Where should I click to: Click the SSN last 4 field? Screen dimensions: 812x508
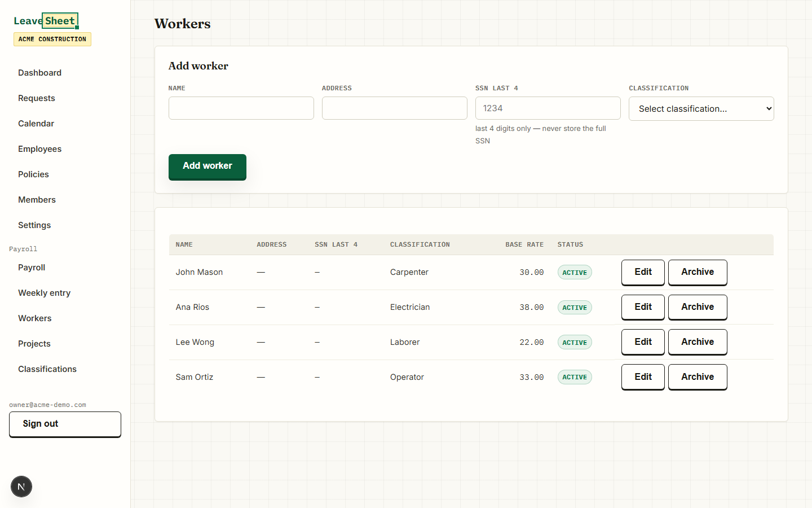click(x=548, y=108)
